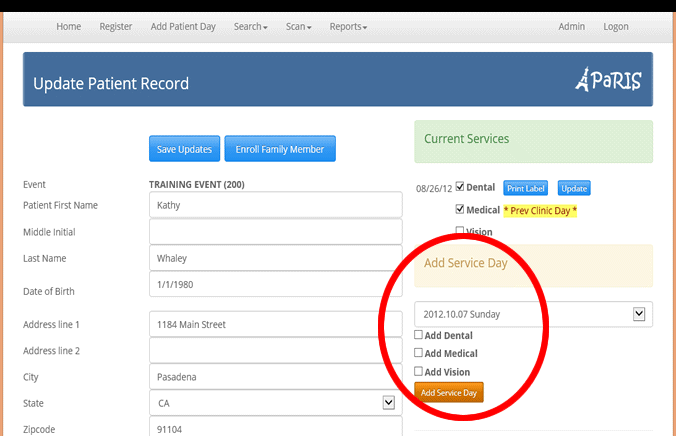Click Enroll Family Member button

(280, 149)
